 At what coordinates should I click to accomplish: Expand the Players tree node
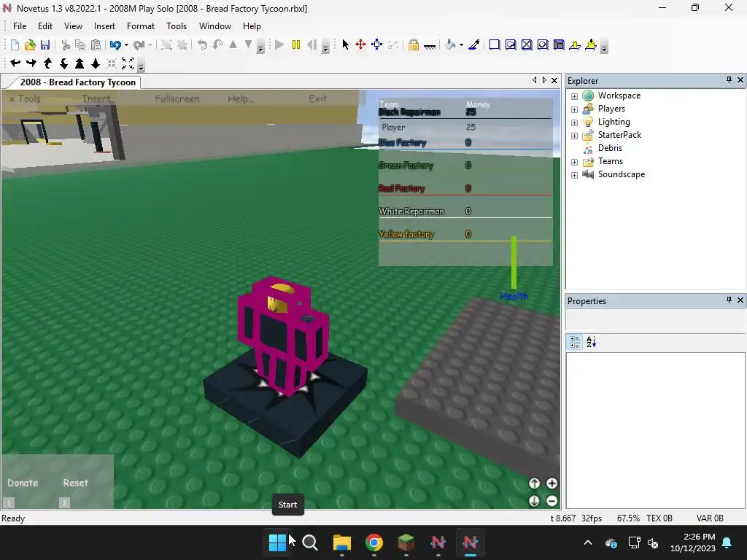tap(575, 109)
